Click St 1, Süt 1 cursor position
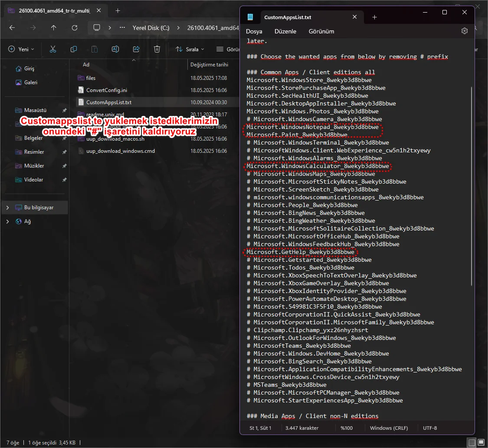This screenshot has height=448, width=488. coord(260,428)
